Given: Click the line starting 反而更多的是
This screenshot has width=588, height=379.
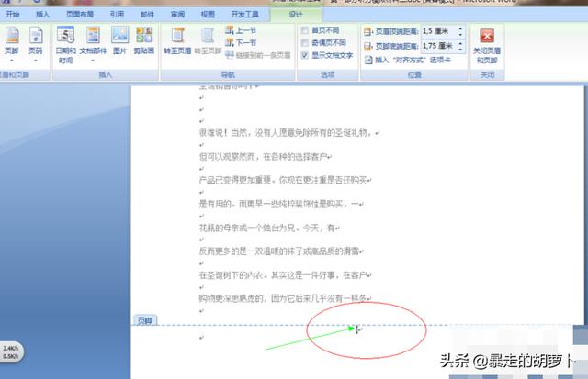Looking at the screenshot, I should point(281,251).
